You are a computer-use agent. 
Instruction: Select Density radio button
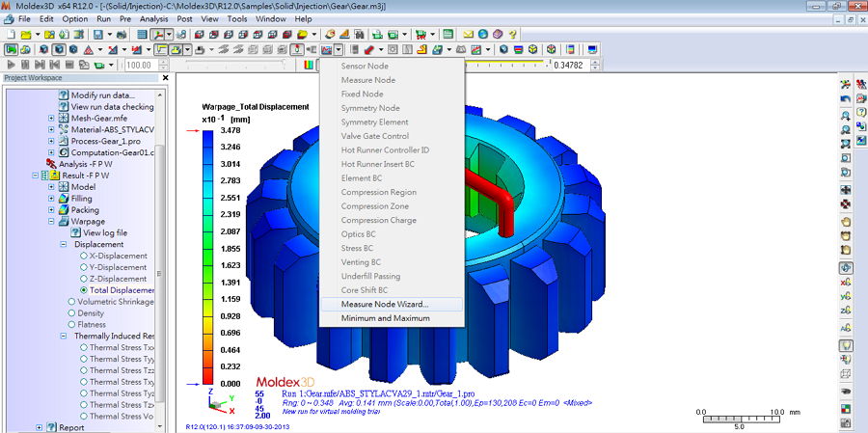point(71,313)
